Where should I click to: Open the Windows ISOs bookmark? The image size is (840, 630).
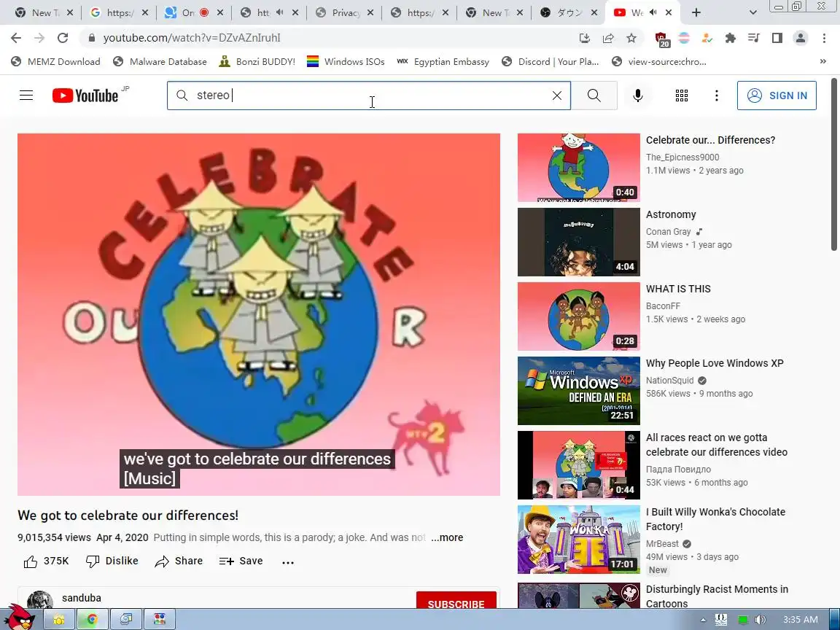(x=346, y=61)
